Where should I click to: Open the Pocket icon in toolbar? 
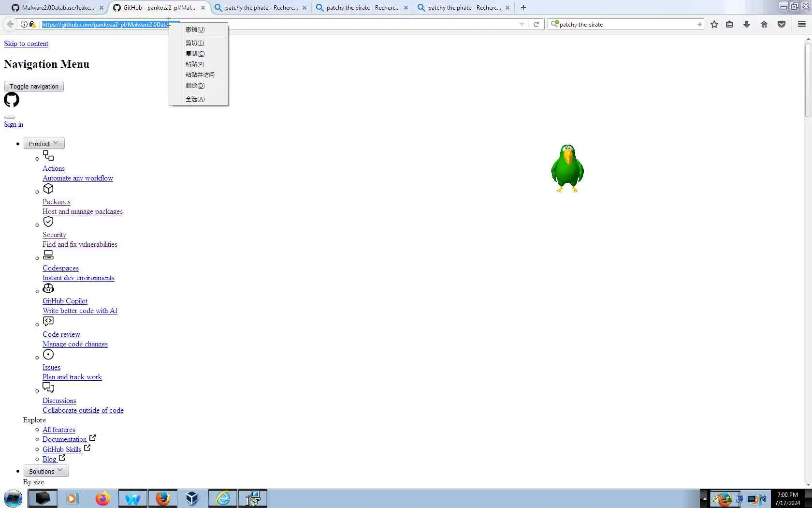(x=782, y=24)
